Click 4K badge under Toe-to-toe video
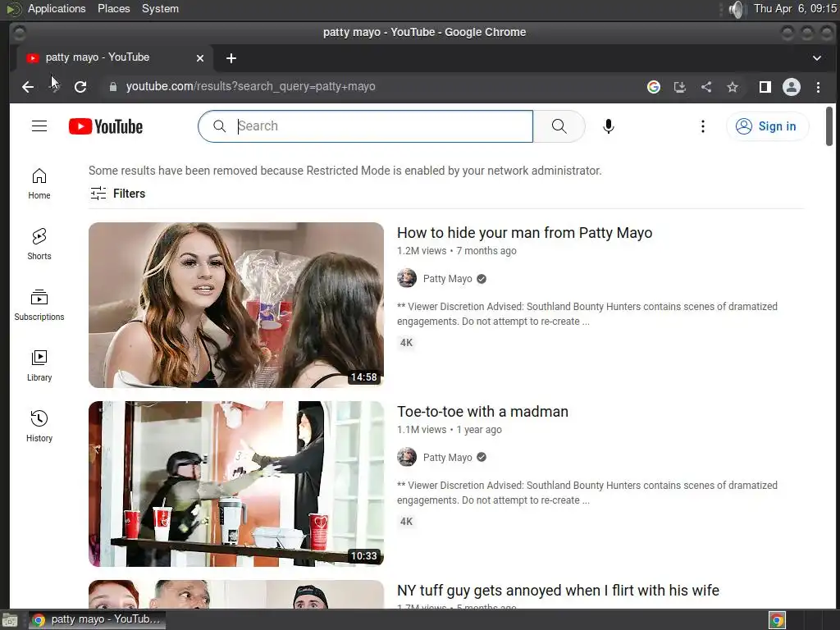 coord(407,522)
